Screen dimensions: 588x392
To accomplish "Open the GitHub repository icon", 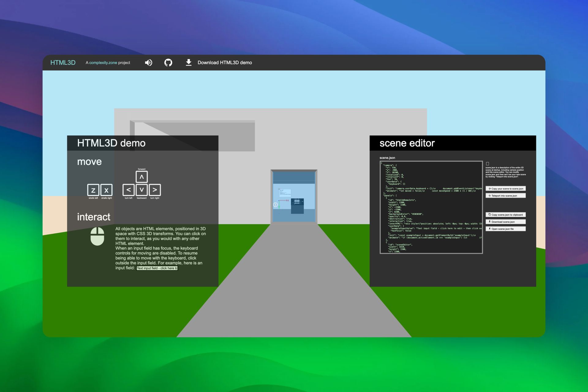I will 168,63.
